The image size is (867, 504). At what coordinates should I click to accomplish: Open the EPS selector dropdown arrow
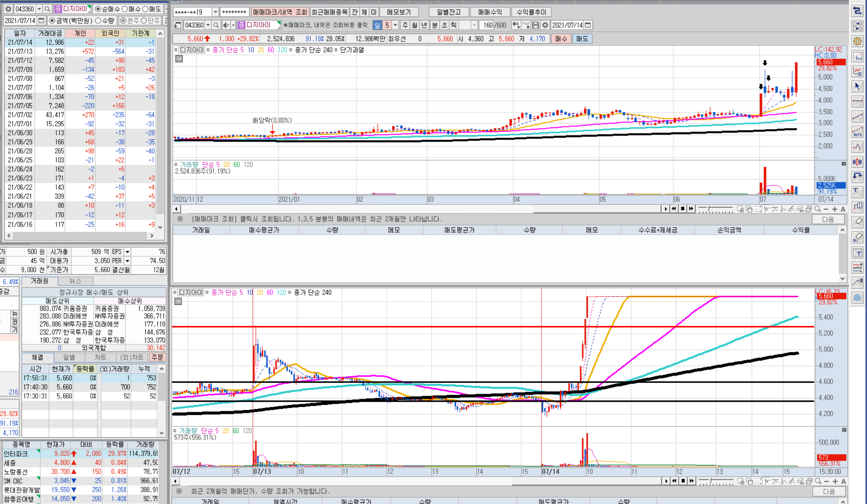[127, 252]
